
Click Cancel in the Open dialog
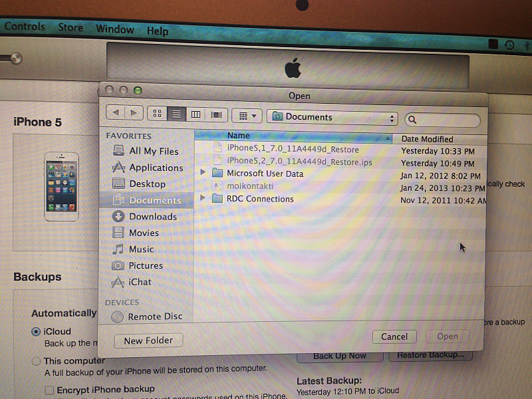(394, 336)
